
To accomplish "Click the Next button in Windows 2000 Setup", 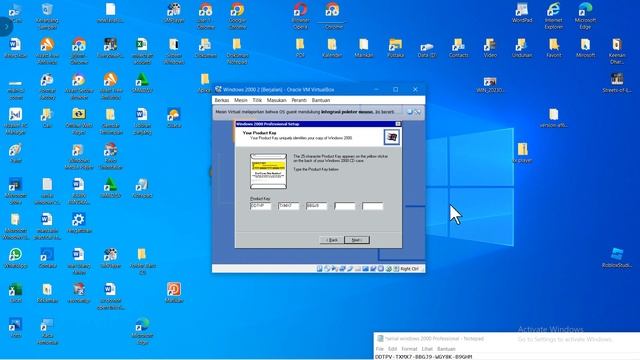I will click(357, 240).
